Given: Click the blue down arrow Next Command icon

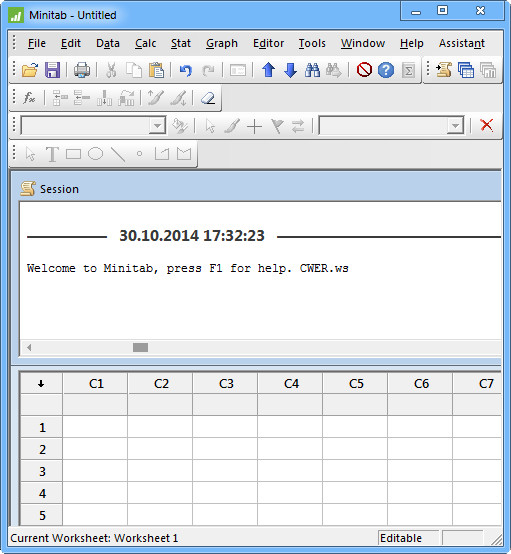Looking at the screenshot, I should click(x=290, y=70).
